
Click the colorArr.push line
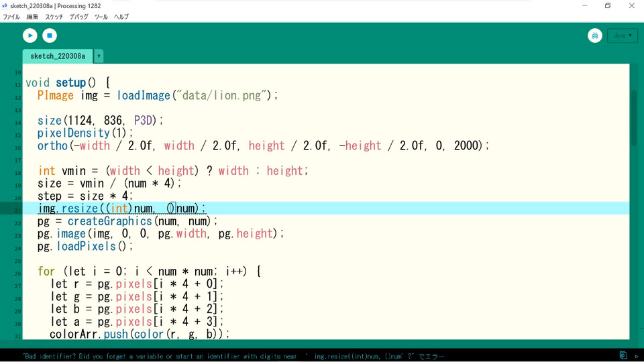pos(140,334)
